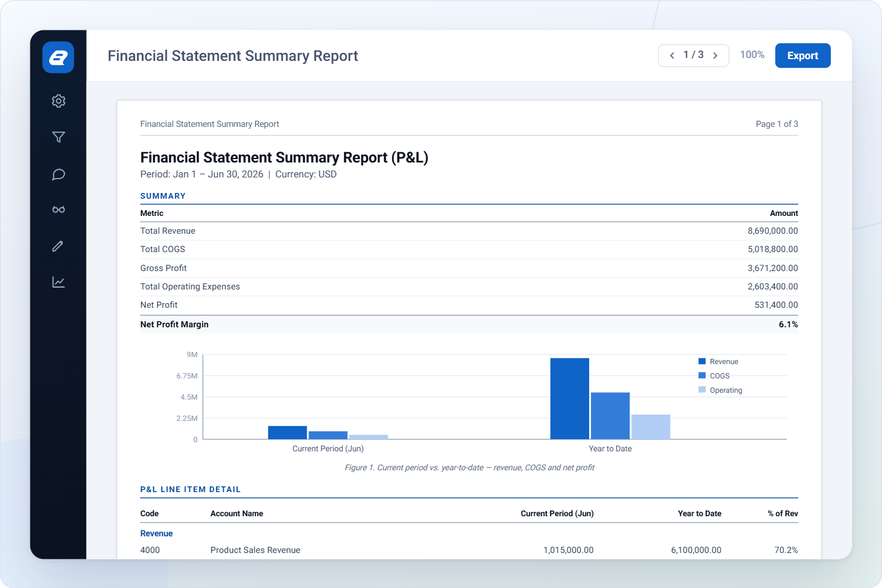The image size is (882, 588).
Task: Go to next page with right chevron
Action: coord(715,56)
